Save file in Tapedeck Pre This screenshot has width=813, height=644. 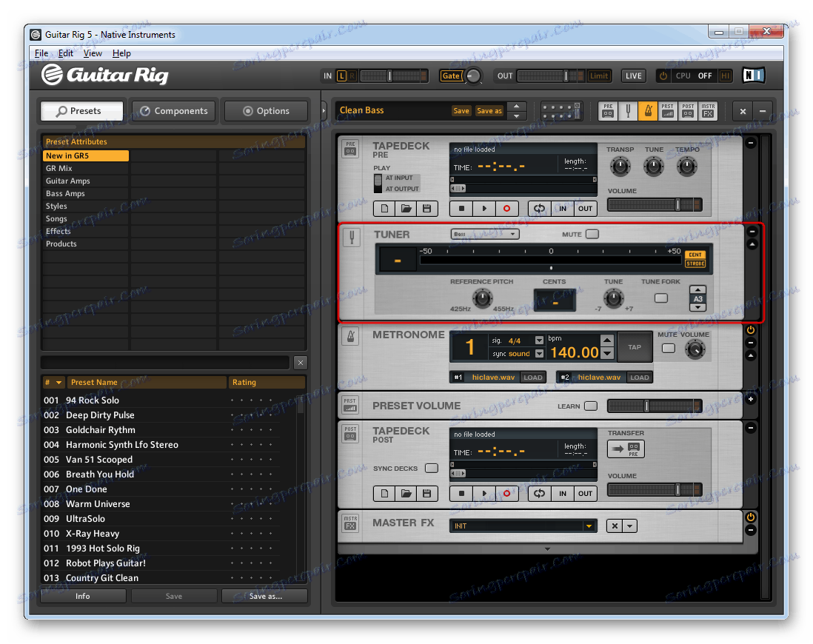(426, 209)
